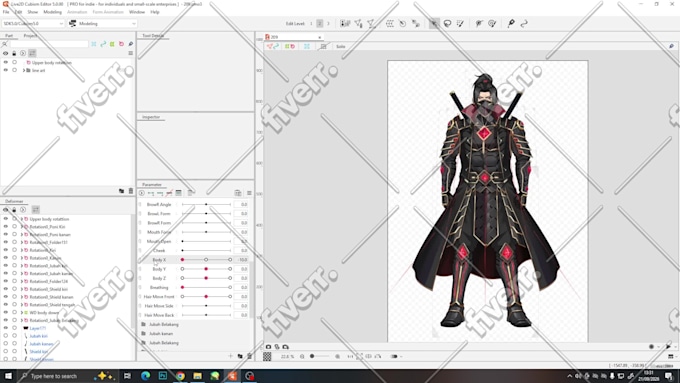Expand Rotation0_Folder124 deformer node
This screenshot has height=383, width=680.
click(22, 282)
